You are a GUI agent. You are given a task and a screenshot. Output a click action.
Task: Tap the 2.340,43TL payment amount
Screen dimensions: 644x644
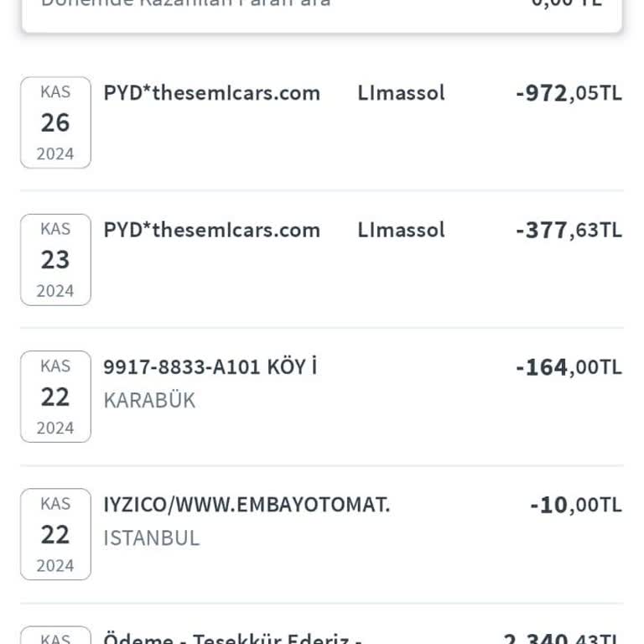[562, 638]
